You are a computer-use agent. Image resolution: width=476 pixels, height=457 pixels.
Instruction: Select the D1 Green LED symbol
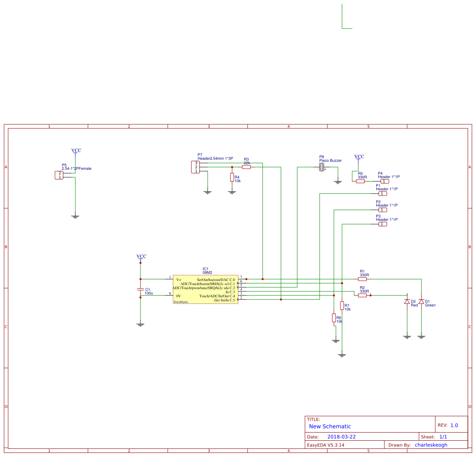[421, 301]
